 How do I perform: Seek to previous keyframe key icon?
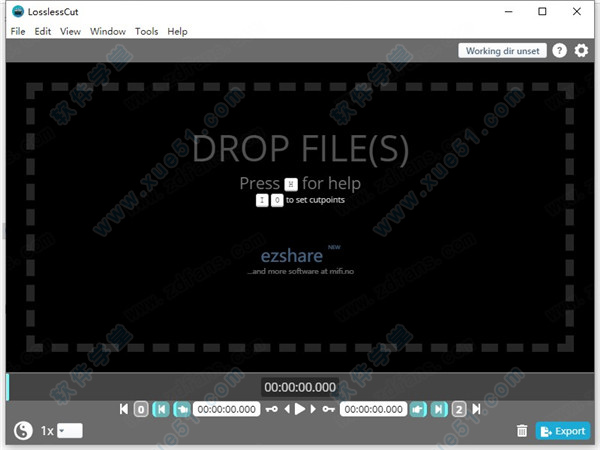(x=272, y=409)
